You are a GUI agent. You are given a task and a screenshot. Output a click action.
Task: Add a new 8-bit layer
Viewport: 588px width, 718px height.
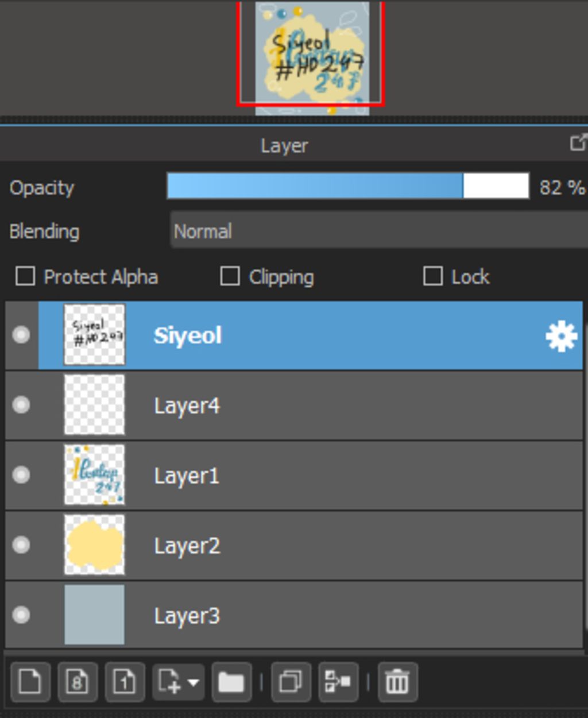coord(78,682)
